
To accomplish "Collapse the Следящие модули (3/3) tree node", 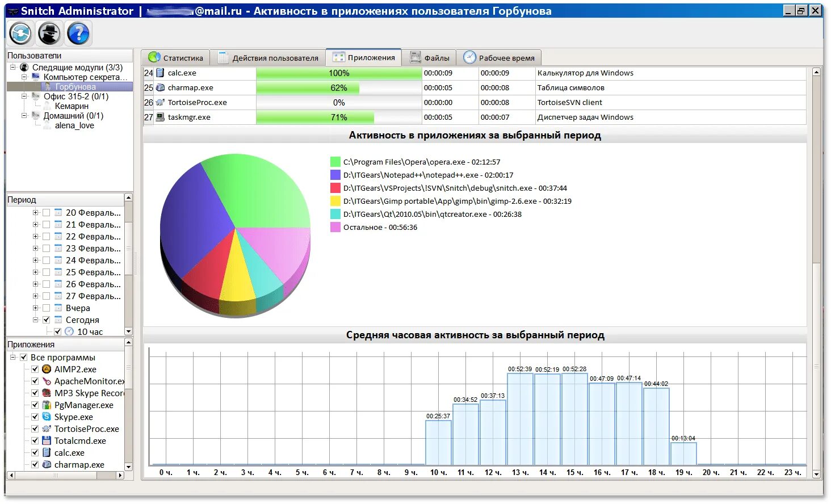I will click(x=12, y=67).
